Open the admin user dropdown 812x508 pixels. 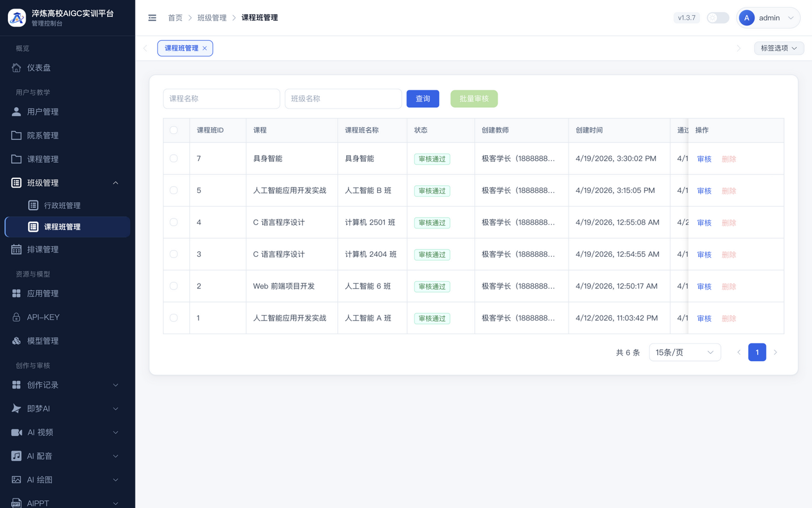click(768, 18)
